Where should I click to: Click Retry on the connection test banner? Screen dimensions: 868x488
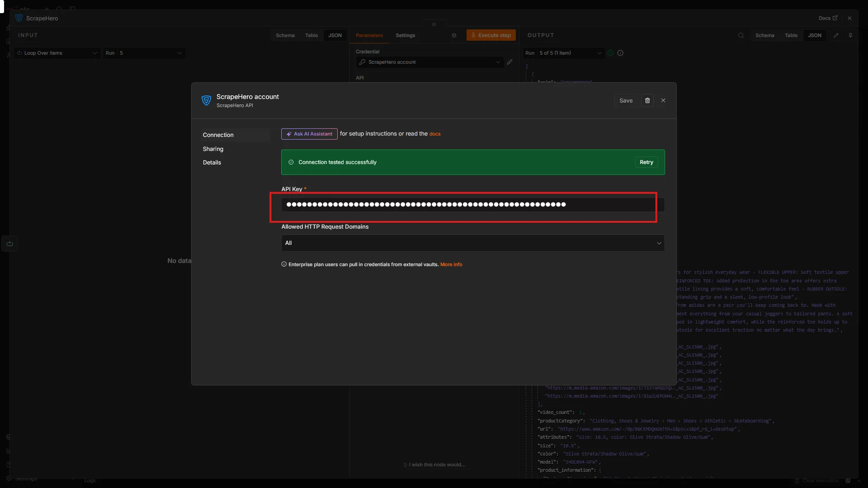[646, 162]
